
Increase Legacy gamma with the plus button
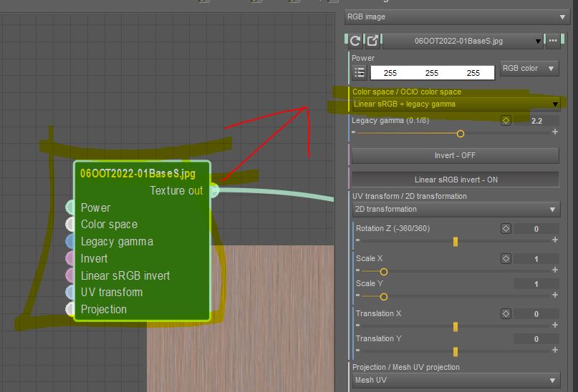point(555,132)
